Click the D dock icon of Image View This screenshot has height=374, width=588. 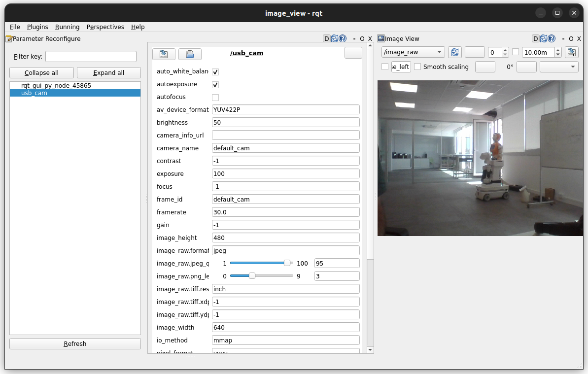[x=536, y=38]
